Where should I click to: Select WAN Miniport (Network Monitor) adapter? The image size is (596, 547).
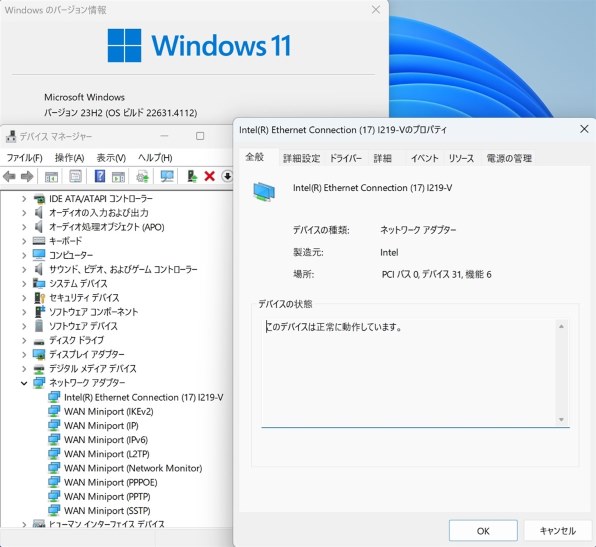[x=133, y=468]
